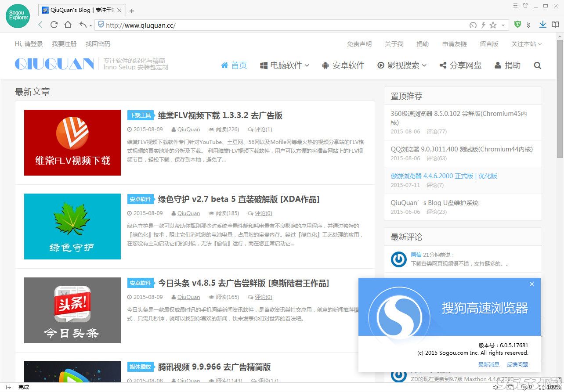This screenshot has height=392, width=564.
Task: Click the Sogou Explorer logo icon
Action: coord(18,15)
